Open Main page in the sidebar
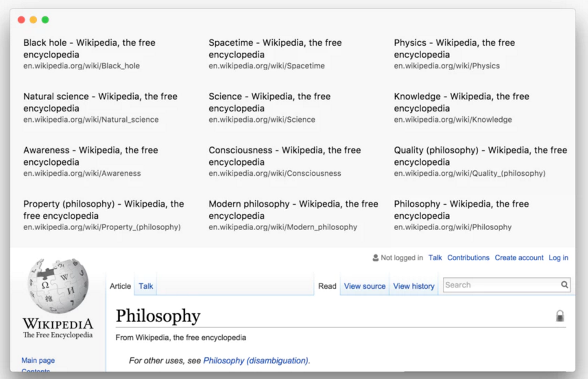588x379 pixels. click(x=38, y=361)
